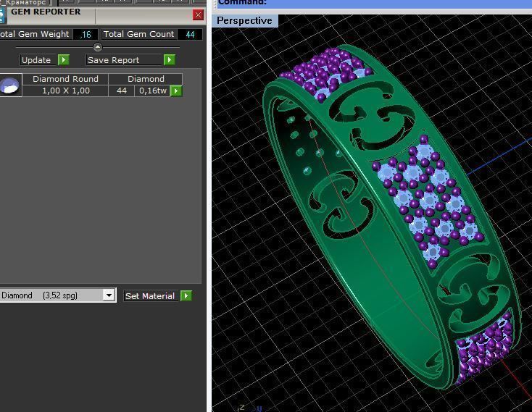Select the 1,00 X 1,00 size cell
This screenshot has height=412, width=532.
pyautogui.click(x=65, y=91)
